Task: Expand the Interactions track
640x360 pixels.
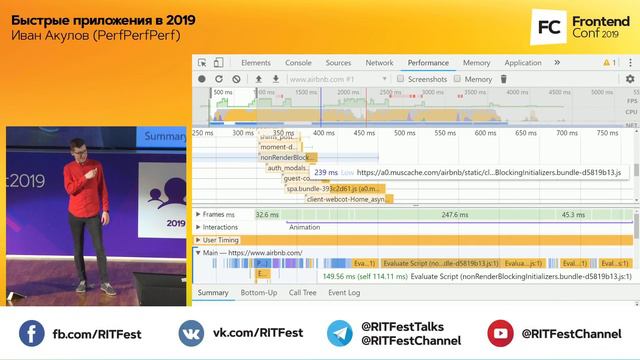Action: (198, 227)
